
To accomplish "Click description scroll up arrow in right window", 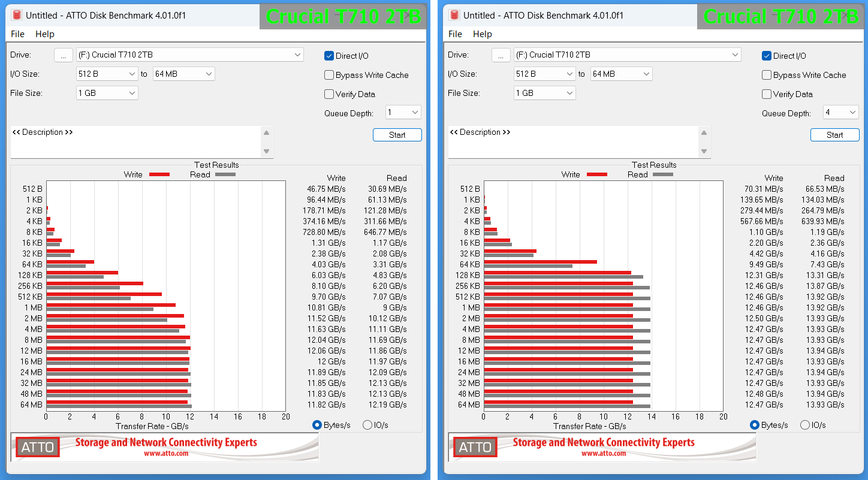I will (704, 132).
